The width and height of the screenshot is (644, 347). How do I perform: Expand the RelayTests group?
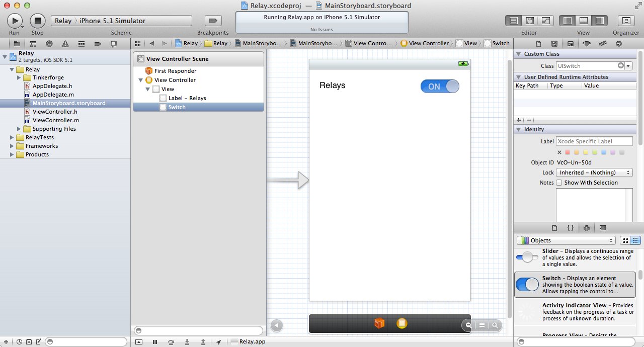click(12, 137)
